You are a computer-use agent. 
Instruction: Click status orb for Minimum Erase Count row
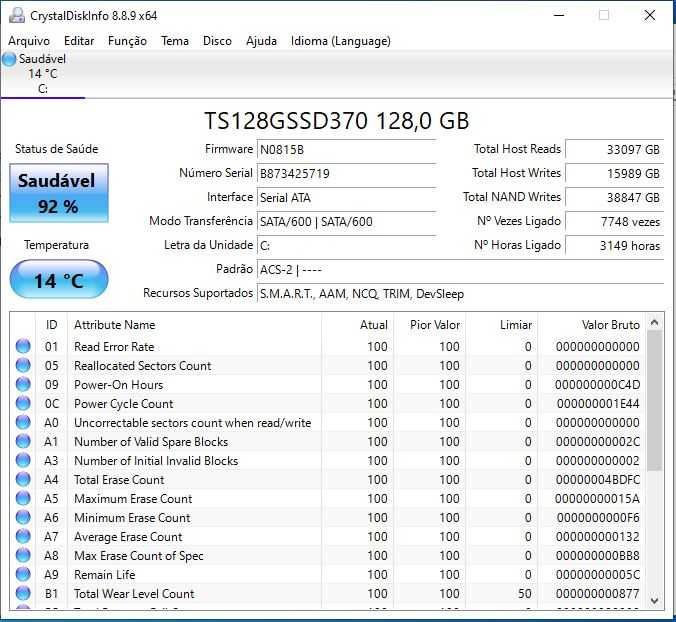click(x=23, y=517)
